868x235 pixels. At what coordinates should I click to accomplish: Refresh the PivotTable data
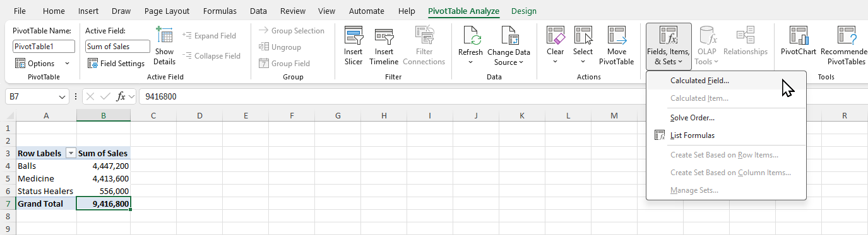tap(470, 47)
